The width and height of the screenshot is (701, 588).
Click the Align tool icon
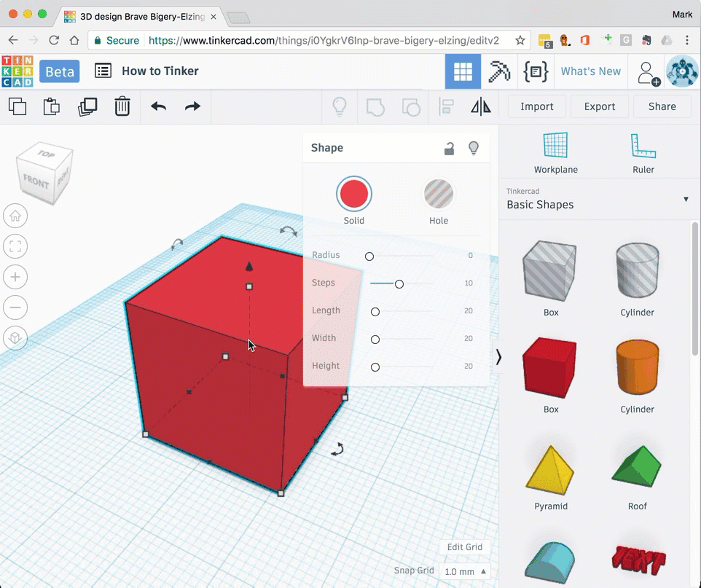click(446, 106)
